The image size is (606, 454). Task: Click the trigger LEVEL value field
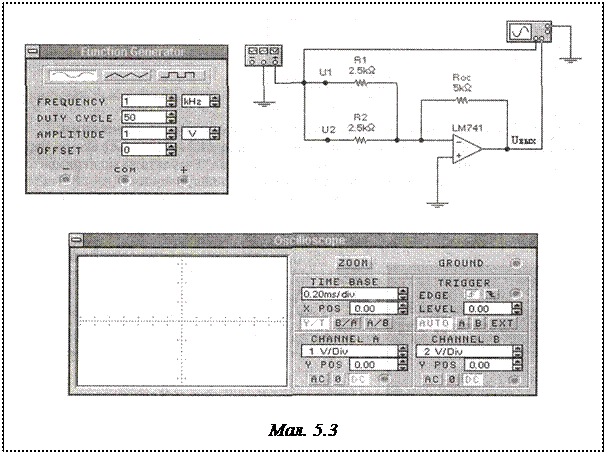488,308
